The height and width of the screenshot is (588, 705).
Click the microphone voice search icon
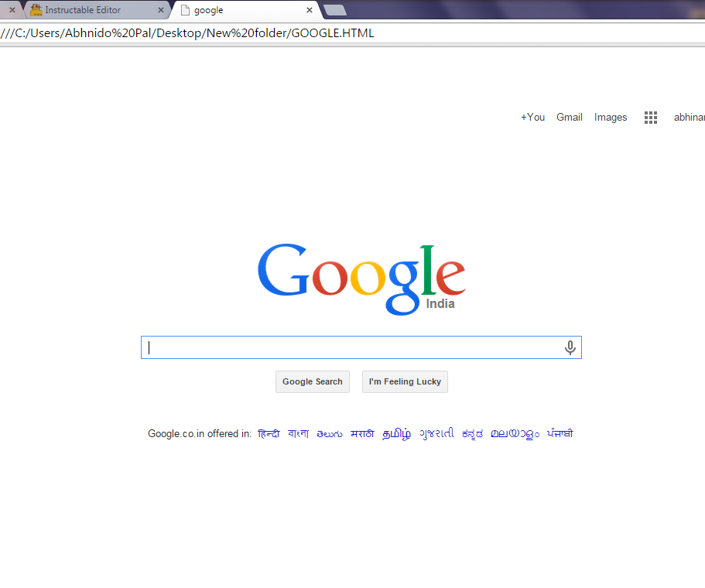coord(570,347)
